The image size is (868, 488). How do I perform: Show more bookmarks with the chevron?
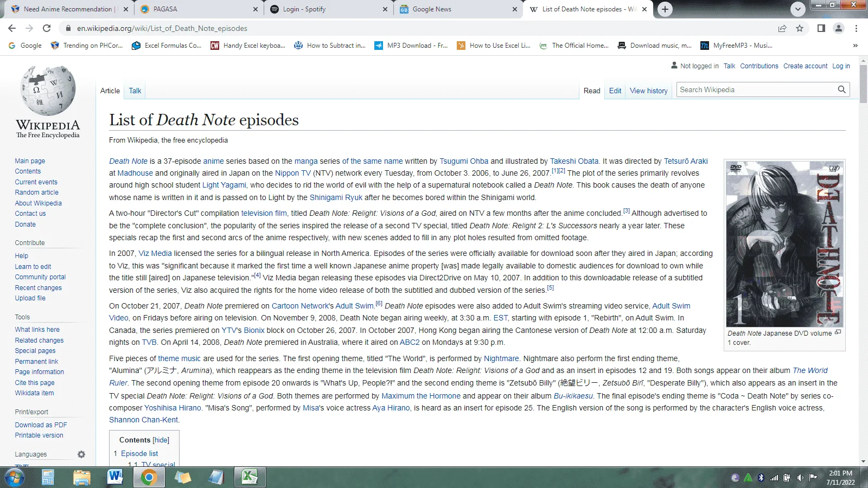856,46
